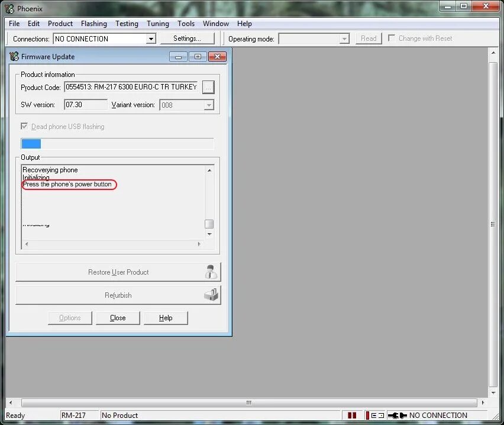Click main window vertical scroll down arrow
This screenshot has height=425, width=504.
[x=493, y=393]
